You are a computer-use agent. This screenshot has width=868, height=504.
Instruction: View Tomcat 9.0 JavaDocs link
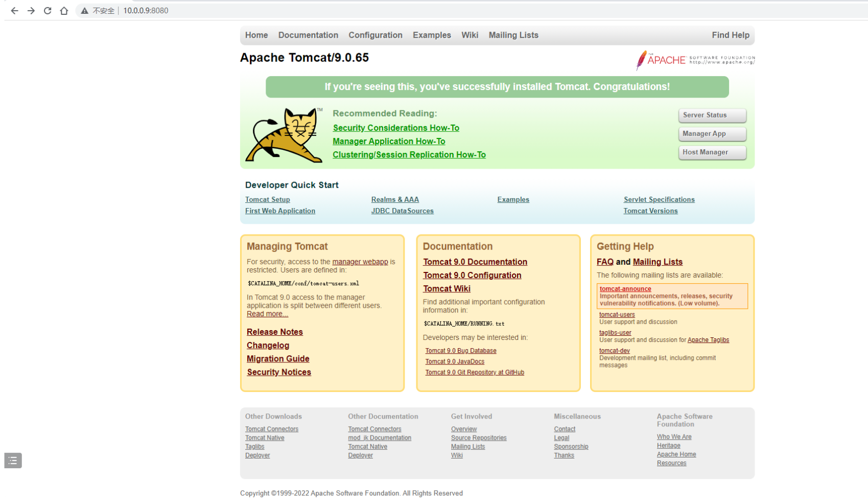coord(455,361)
